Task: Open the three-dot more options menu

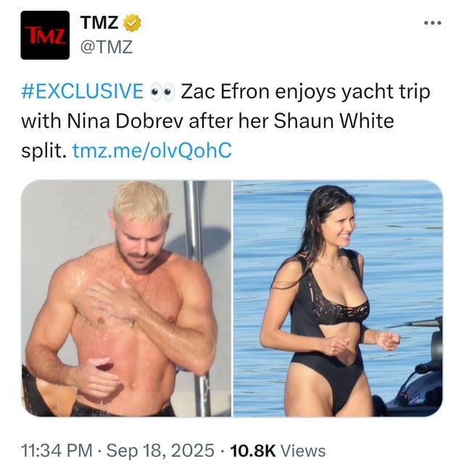Action: 433,22
